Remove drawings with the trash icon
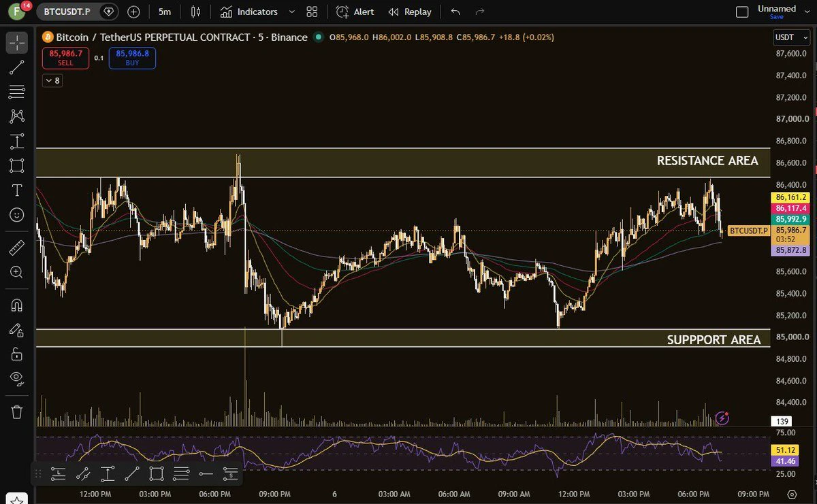The image size is (817, 504). coord(17,411)
